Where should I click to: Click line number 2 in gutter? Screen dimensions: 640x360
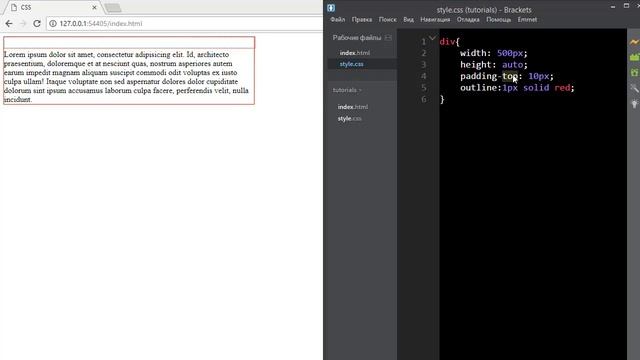424,53
